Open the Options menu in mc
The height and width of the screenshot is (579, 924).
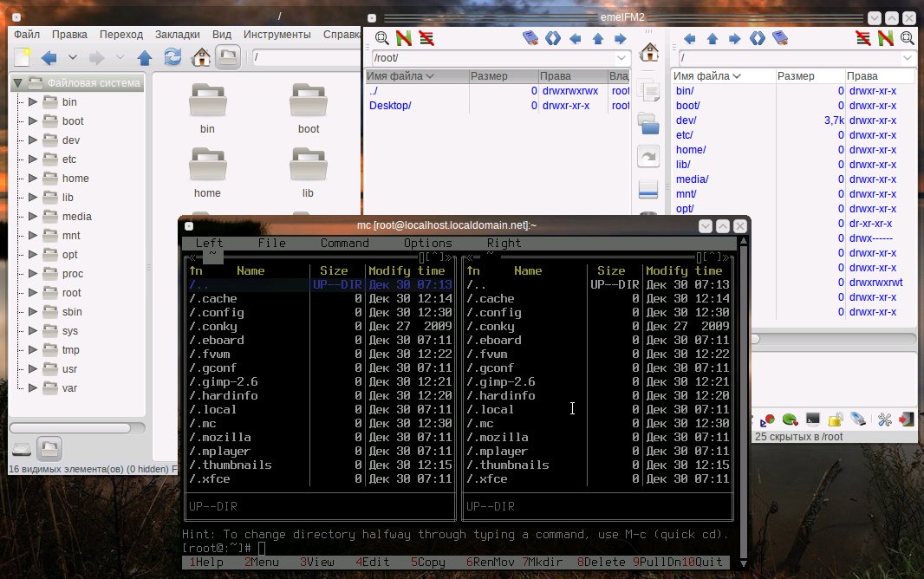point(428,243)
